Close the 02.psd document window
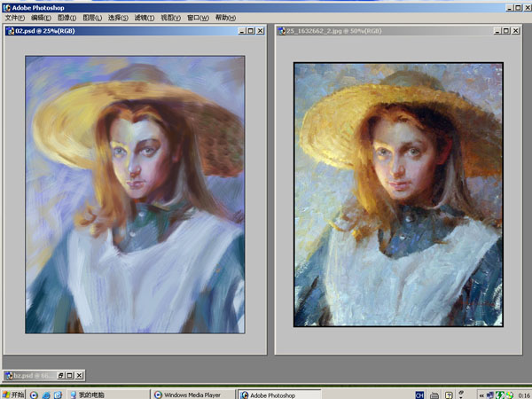The height and width of the screenshot is (399, 532). pyautogui.click(x=260, y=31)
